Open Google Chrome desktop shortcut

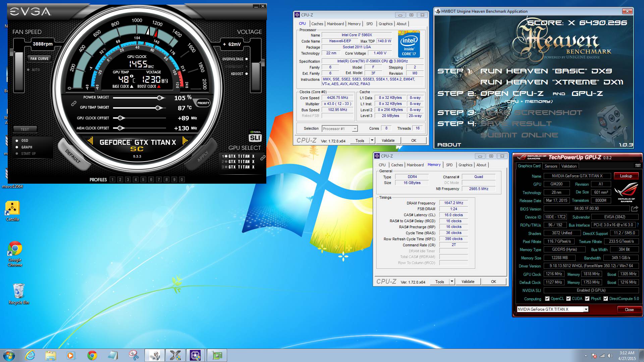pos(15,254)
